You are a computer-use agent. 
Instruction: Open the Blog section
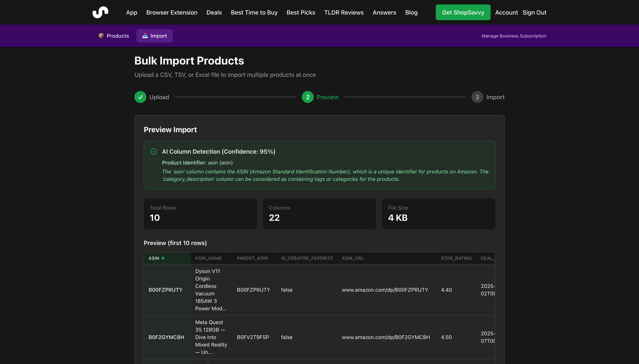(x=411, y=12)
